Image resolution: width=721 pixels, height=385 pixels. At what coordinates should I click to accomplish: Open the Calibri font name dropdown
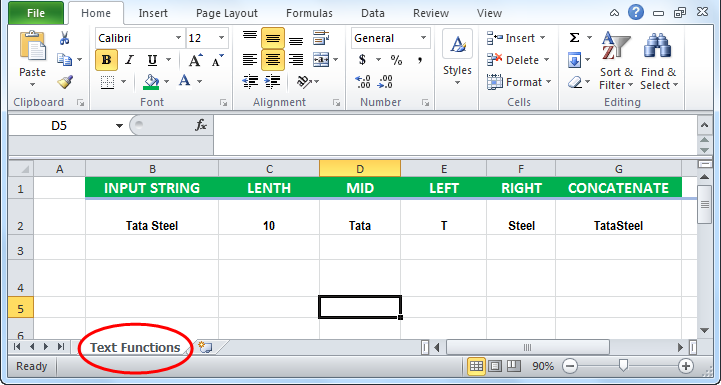tap(178, 38)
